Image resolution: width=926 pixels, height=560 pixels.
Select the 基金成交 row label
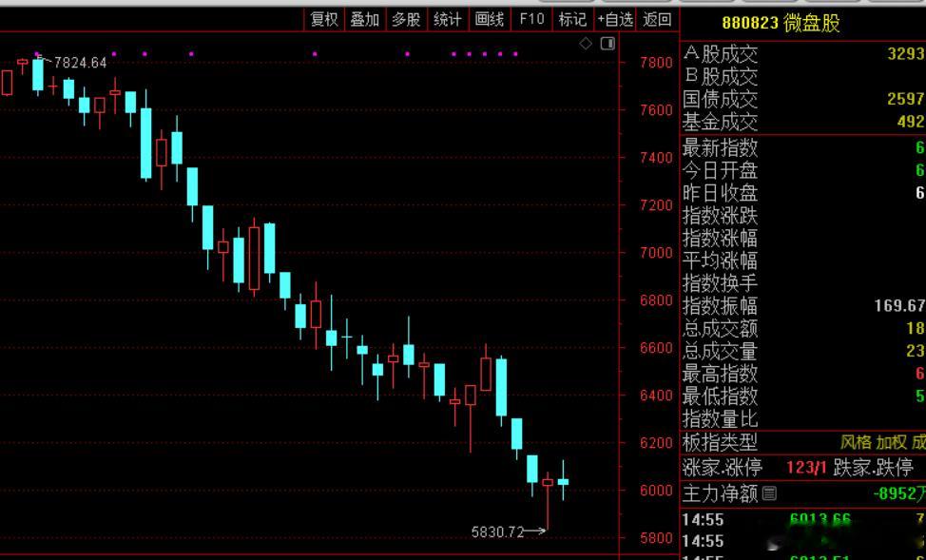tap(720, 122)
